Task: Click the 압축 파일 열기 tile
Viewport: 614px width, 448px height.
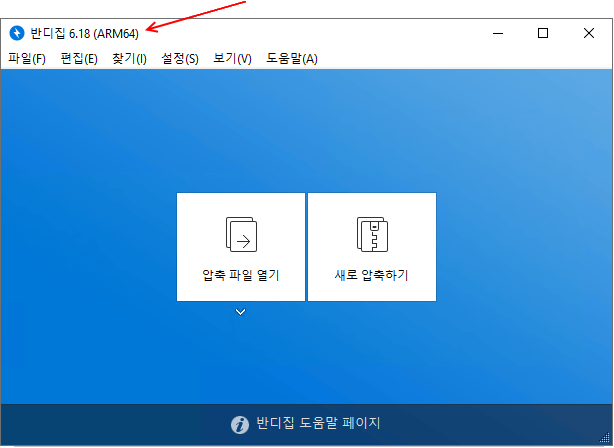Action: 241,247
